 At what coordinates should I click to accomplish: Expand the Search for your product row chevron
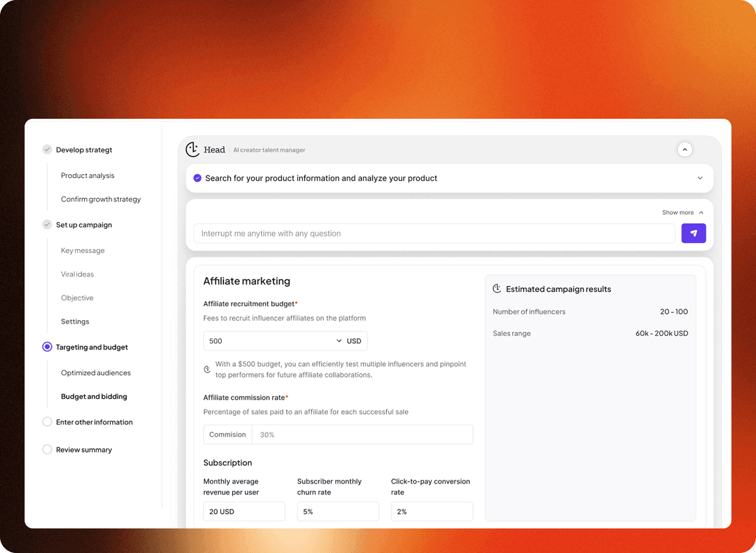click(x=700, y=178)
